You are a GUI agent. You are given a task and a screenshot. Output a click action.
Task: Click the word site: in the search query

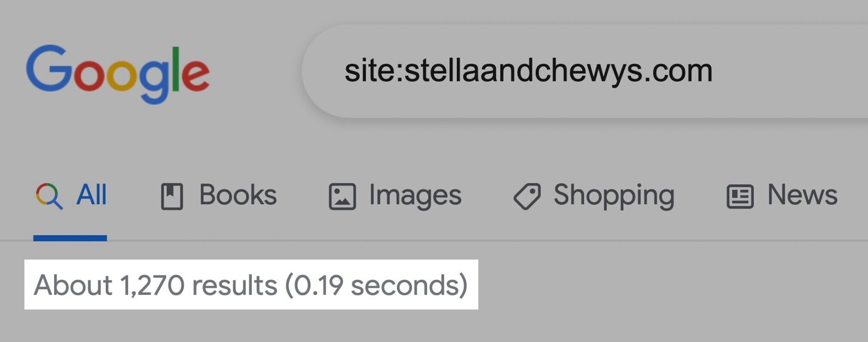(373, 70)
